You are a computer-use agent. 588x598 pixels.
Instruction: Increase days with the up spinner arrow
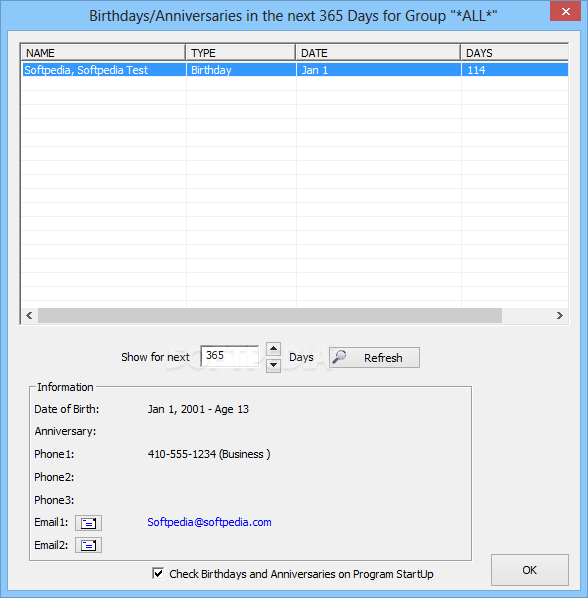273,349
